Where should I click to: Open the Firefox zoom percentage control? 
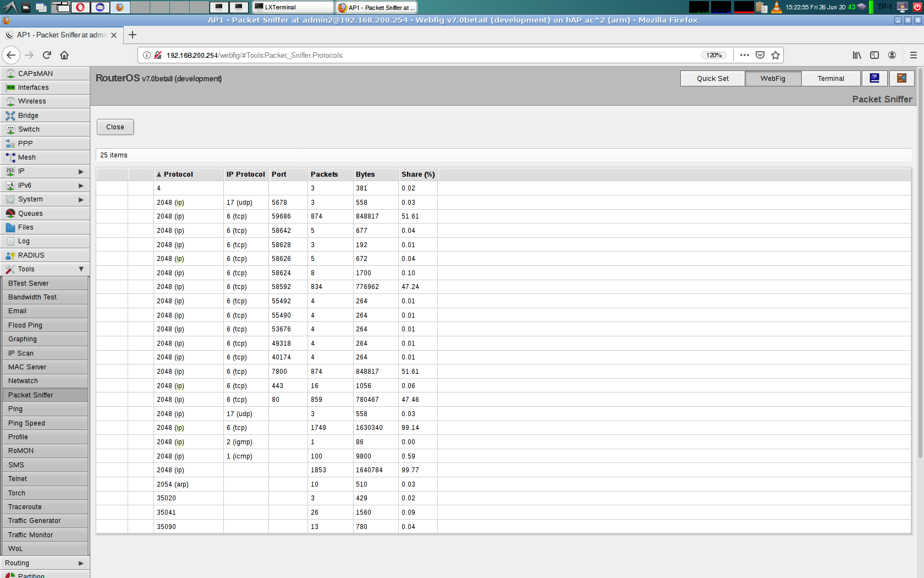[714, 55]
